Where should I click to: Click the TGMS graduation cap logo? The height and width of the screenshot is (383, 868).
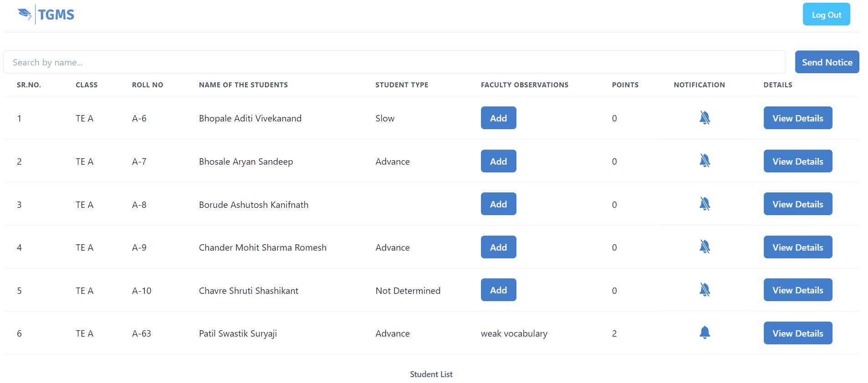[x=25, y=14]
